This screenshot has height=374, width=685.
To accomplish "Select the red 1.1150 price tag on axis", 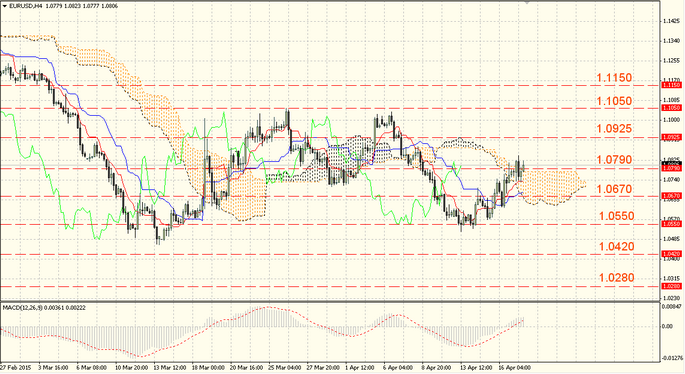I will pyautogui.click(x=671, y=85).
